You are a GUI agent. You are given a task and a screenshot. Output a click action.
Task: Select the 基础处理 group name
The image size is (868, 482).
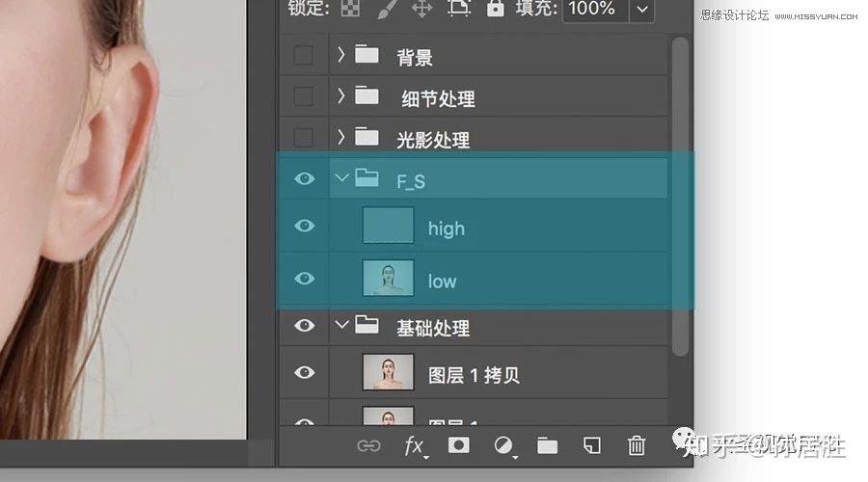click(x=433, y=328)
